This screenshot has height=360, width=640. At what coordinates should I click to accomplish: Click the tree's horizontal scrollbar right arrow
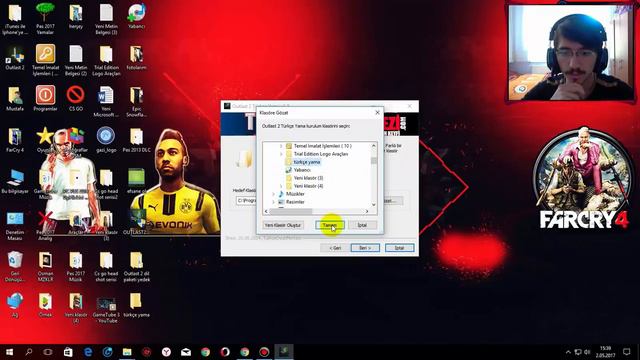(367, 211)
